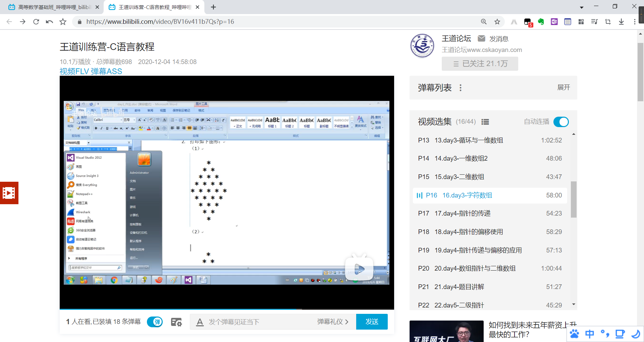This screenshot has width=644, height=342.
Task: Click the 弹幕ASS download link
Action: (x=106, y=71)
